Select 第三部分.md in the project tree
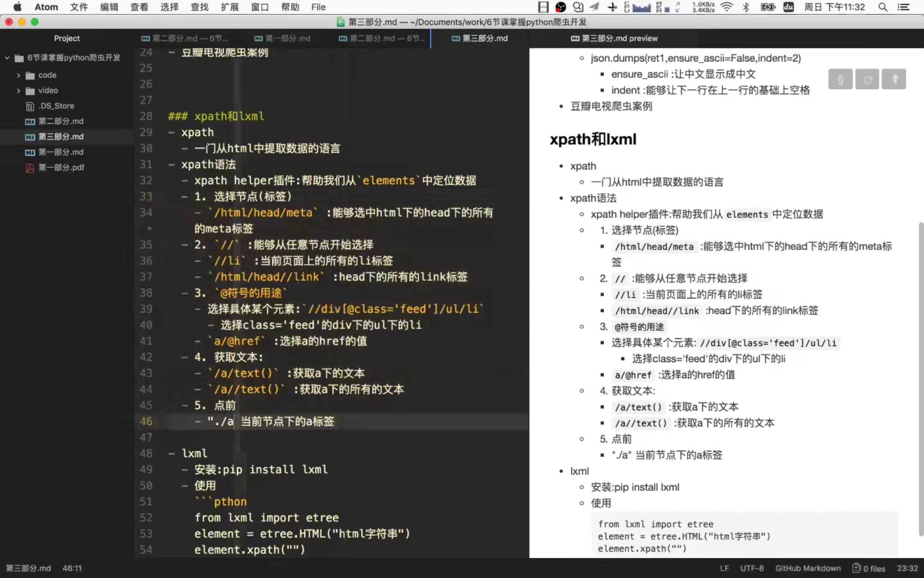Viewport: 924px width, 578px height. (61, 137)
